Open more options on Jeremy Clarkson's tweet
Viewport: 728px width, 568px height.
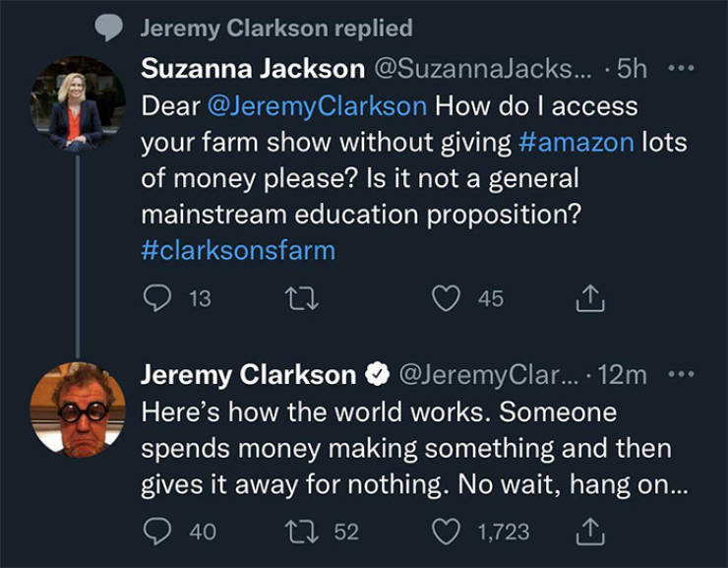(x=681, y=374)
